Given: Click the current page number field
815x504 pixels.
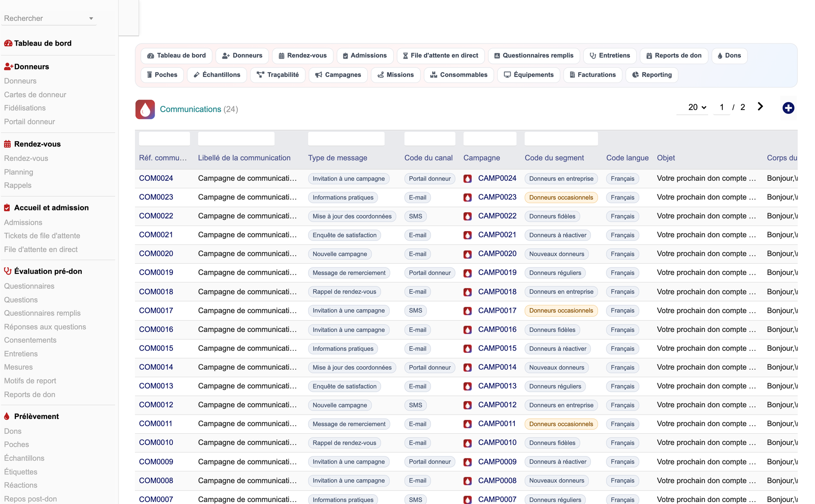Looking at the screenshot, I should [722, 107].
